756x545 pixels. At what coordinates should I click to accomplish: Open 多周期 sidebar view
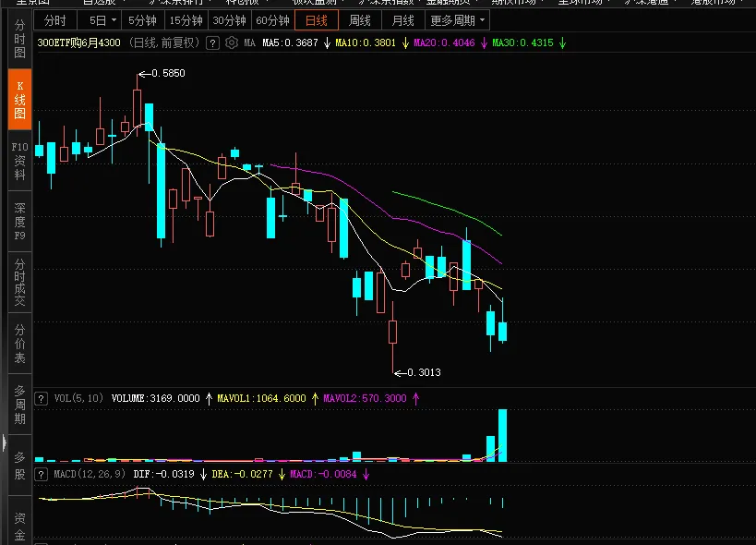(x=19, y=405)
